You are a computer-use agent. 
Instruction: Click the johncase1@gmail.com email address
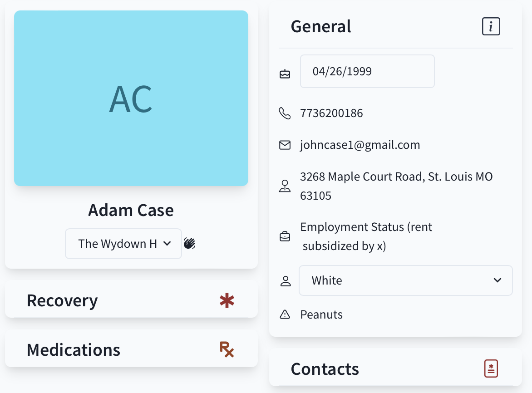pyautogui.click(x=360, y=145)
